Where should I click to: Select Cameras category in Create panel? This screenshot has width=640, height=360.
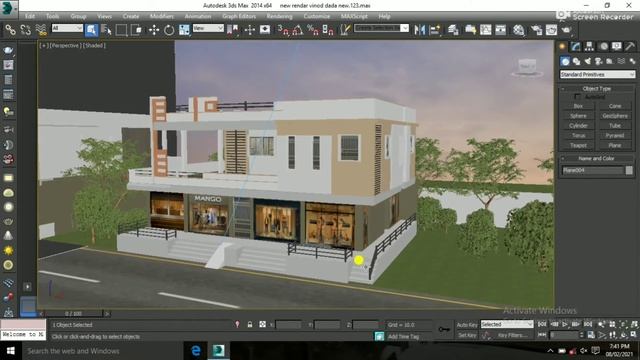coord(599,61)
